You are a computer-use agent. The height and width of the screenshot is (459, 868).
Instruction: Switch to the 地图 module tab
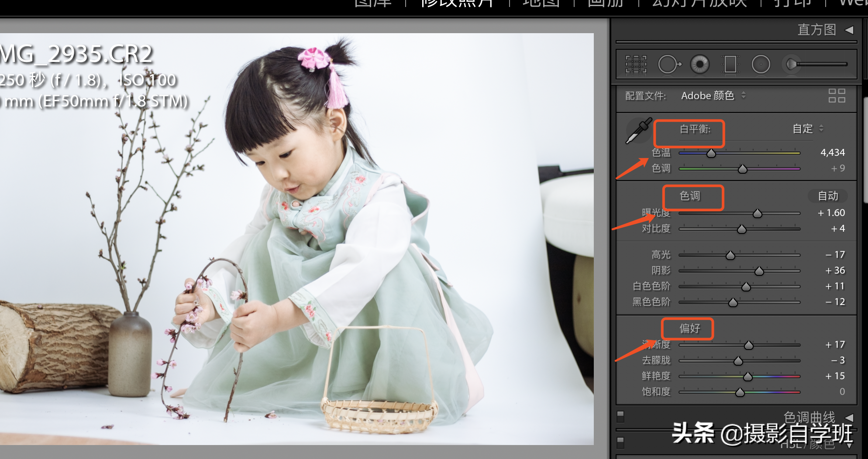[541, 3]
